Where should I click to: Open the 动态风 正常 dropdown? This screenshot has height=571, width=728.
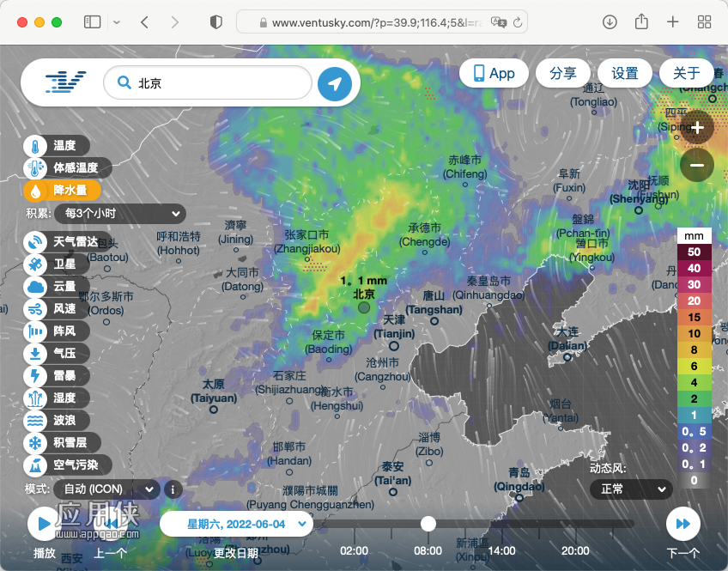pyautogui.click(x=631, y=489)
